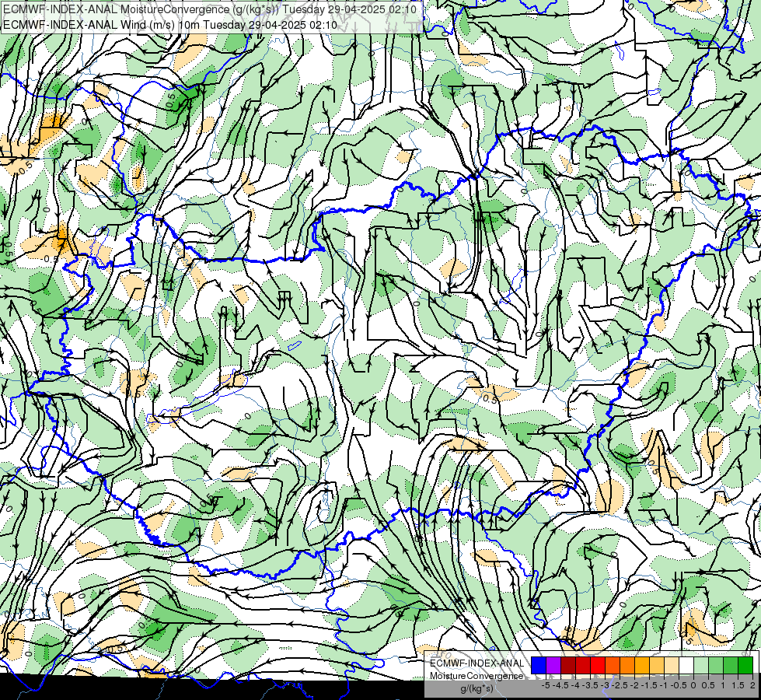The width and height of the screenshot is (761, 700).
Task: Click the blue legend swatch below -5
Action: pos(539,666)
